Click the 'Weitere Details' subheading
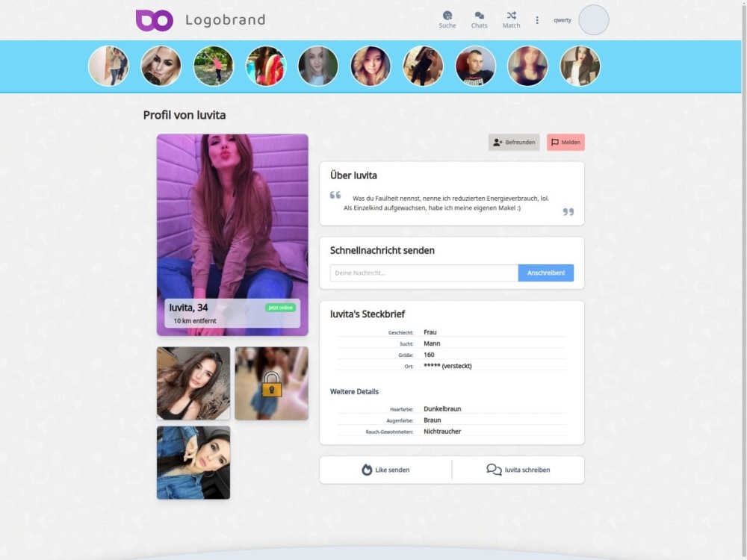747x560 pixels. point(354,391)
